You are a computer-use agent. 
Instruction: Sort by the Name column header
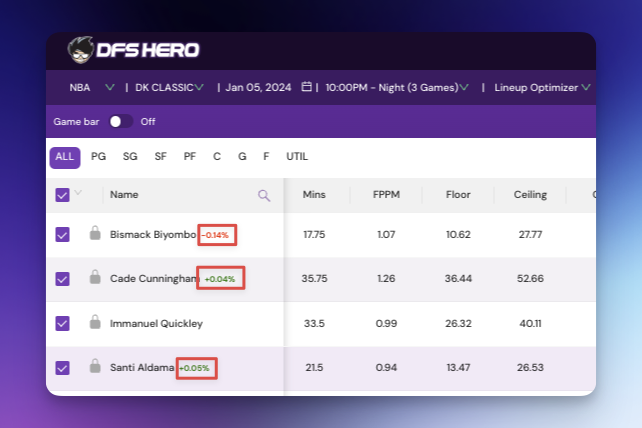124,195
